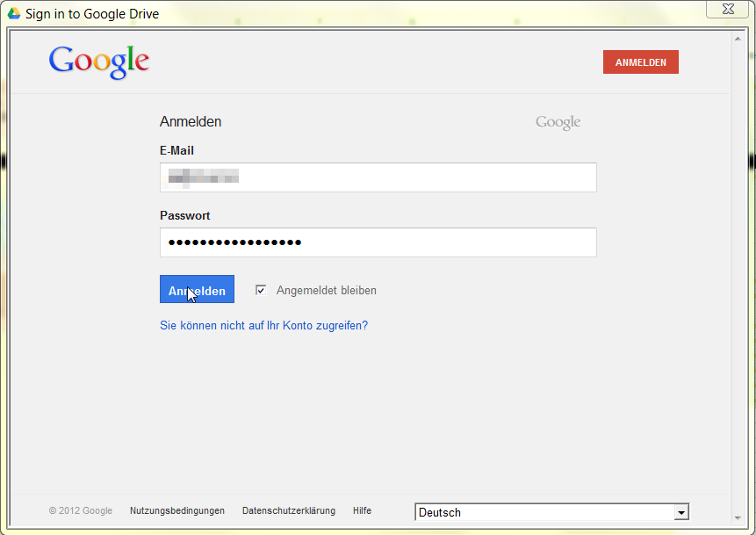Click the blue Anmelden button
This screenshot has width=756, height=535.
[197, 289]
